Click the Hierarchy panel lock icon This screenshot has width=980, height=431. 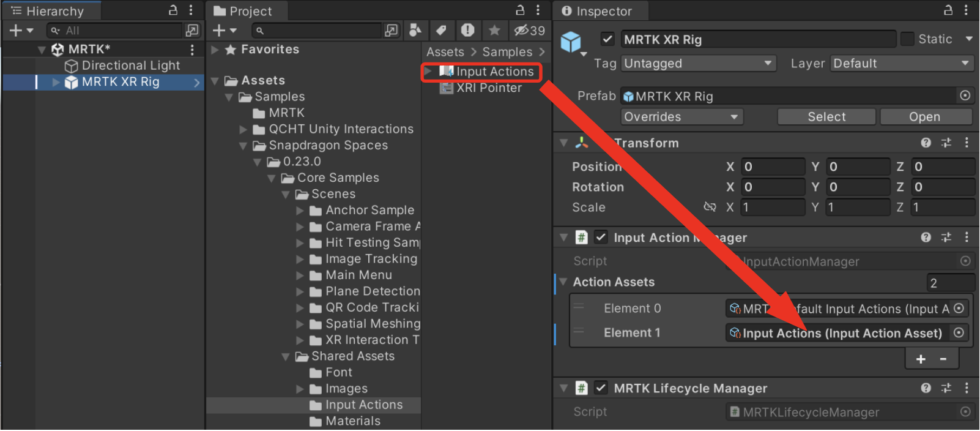tap(173, 10)
